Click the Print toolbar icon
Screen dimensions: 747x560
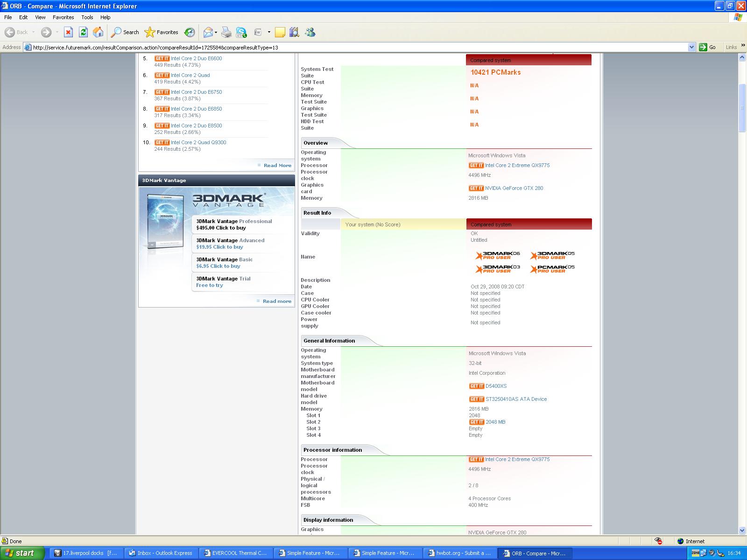226,32
